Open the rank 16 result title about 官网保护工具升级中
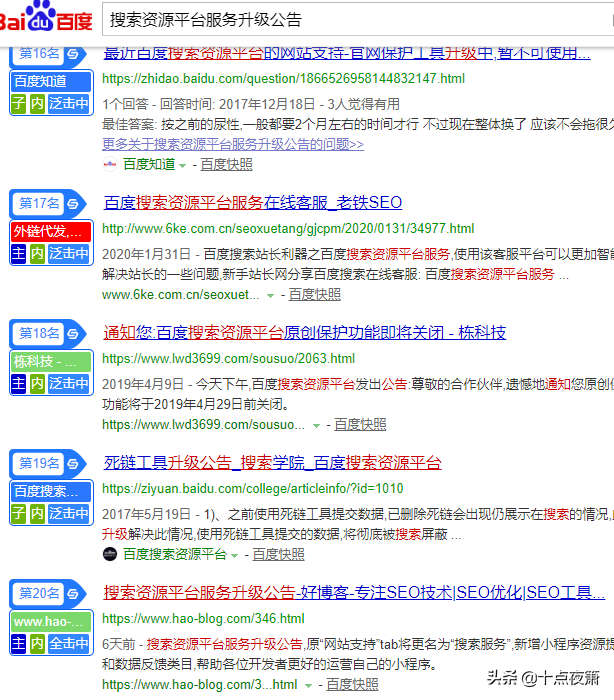Image resolution: width=614 pixels, height=700 pixels. coord(347,54)
